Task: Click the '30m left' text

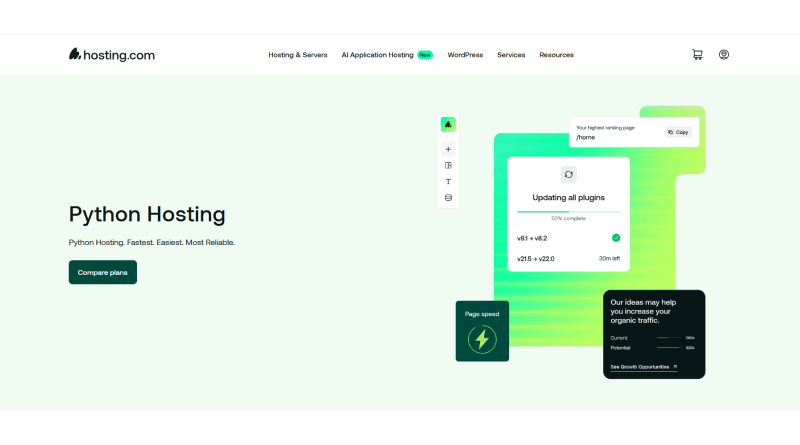Action: (x=609, y=258)
